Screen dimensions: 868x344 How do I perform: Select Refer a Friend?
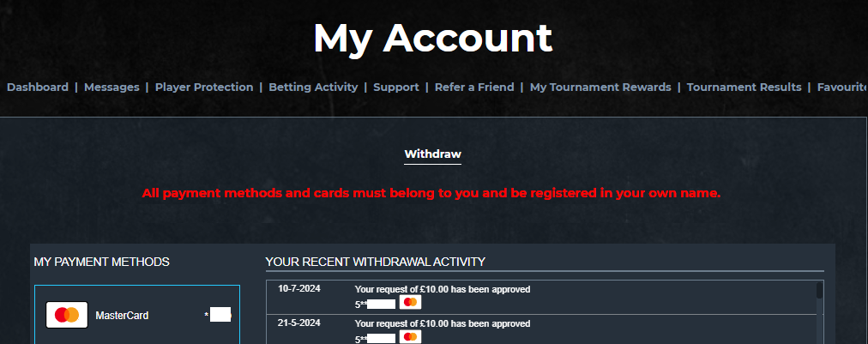click(474, 87)
